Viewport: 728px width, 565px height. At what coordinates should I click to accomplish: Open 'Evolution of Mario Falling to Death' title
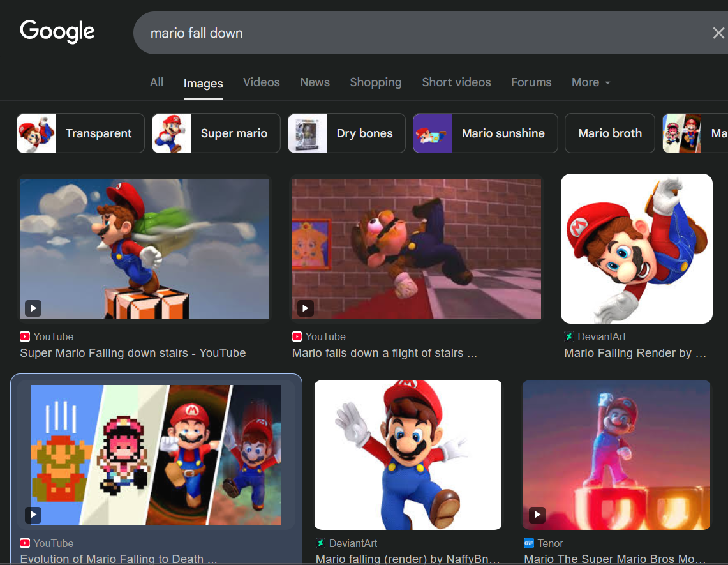pyautogui.click(x=119, y=559)
